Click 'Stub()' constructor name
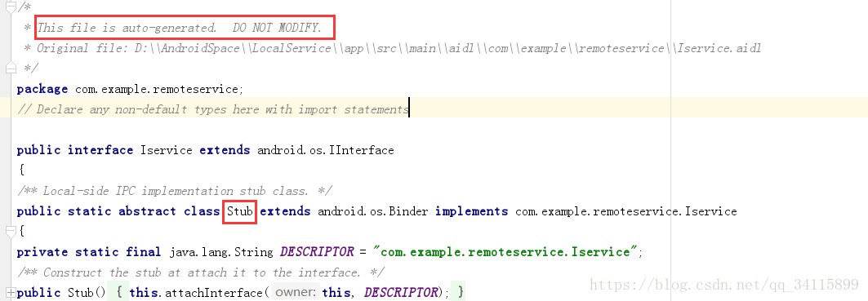The image size is (868, 301). [x=87, y=292]
